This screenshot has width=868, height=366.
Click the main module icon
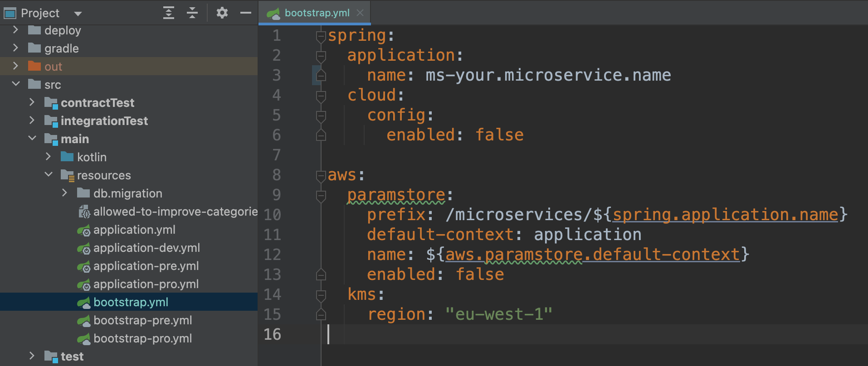click(x=51, y=139)
